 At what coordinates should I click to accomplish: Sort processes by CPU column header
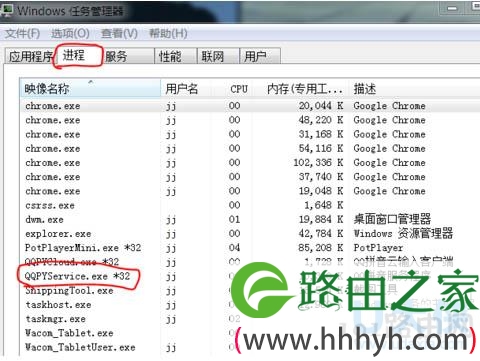tap(239, 89)
